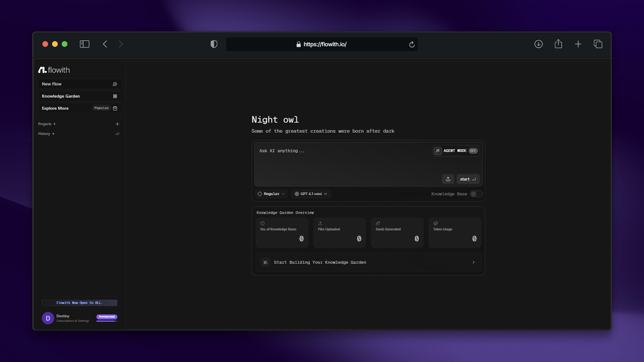Click the Popular badge beside Explore More
Screen dimensions: 644x362
pyautogui.click(x=101, y=108)
